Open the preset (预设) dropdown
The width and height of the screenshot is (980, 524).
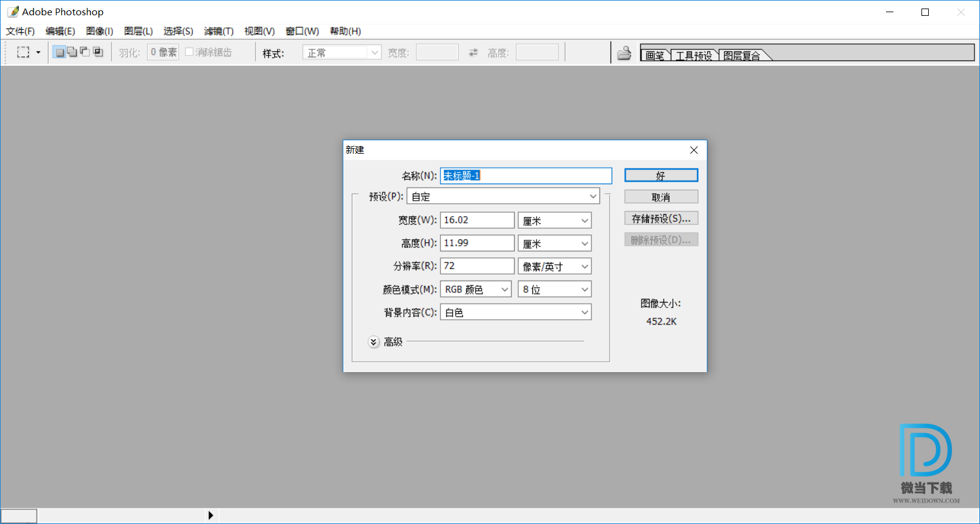click(x=503, y=196)
